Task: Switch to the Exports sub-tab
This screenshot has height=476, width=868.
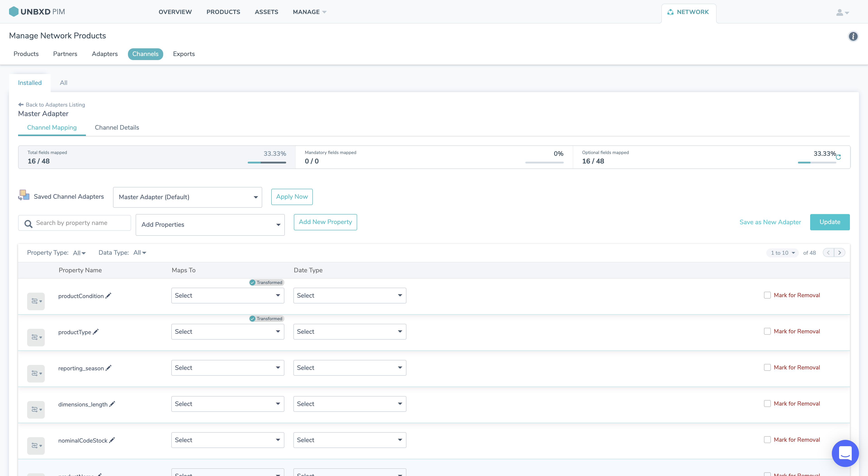Action: [184, 54]
